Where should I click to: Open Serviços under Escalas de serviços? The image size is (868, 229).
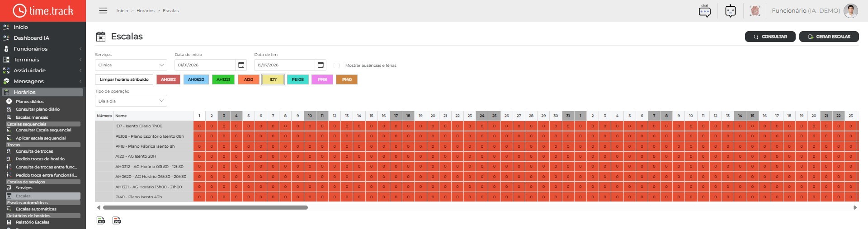(x=24, y=188)
